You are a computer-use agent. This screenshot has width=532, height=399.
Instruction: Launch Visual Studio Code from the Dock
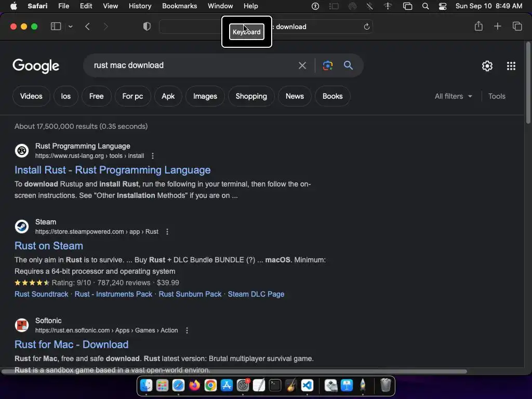307,385
